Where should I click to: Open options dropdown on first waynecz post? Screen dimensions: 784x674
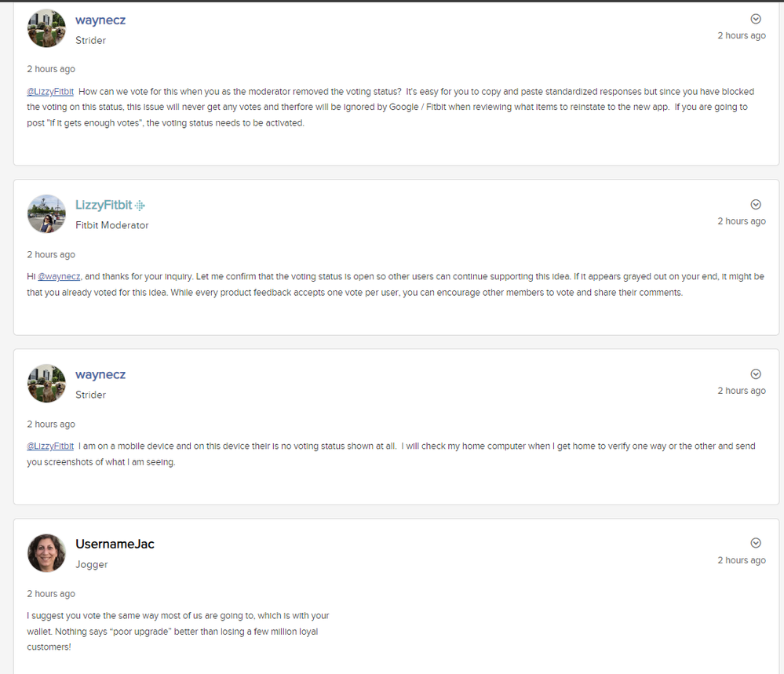point(756,20)
